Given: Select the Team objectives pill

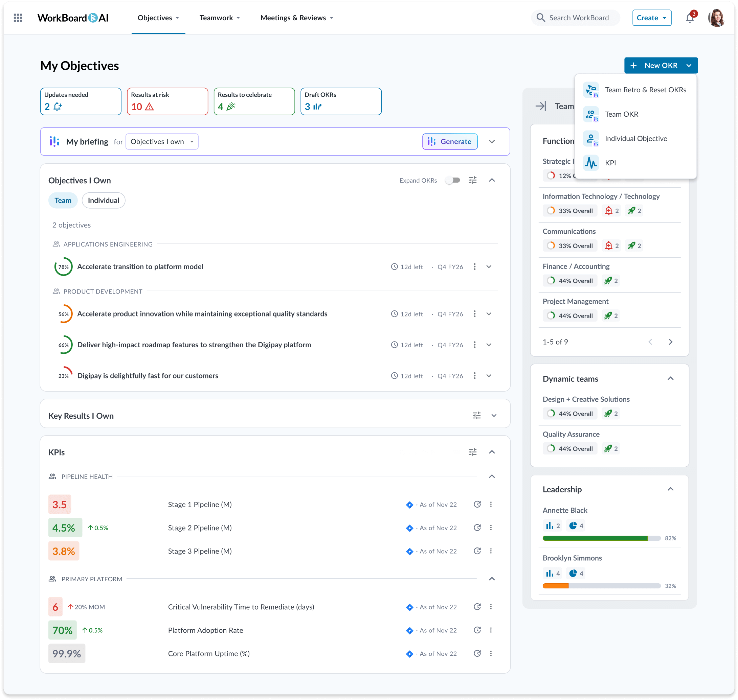Looking at the screenshot, I should 63,201.
